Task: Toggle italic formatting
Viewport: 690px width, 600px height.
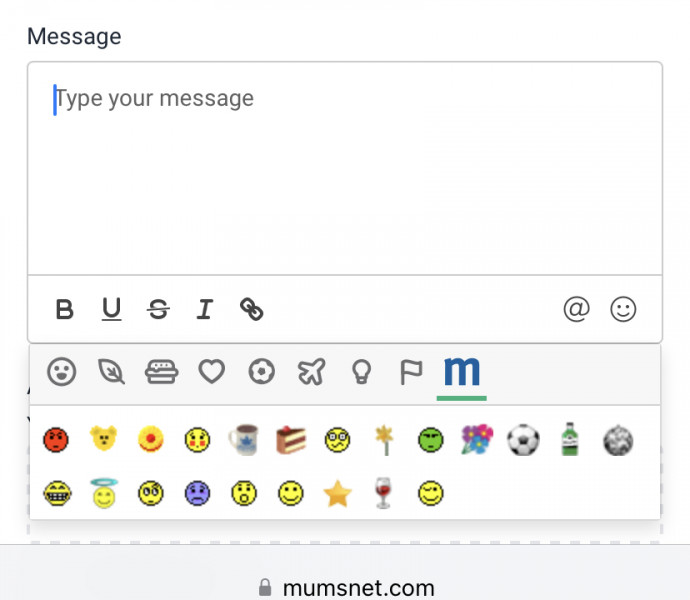Action: pos(205,310)
